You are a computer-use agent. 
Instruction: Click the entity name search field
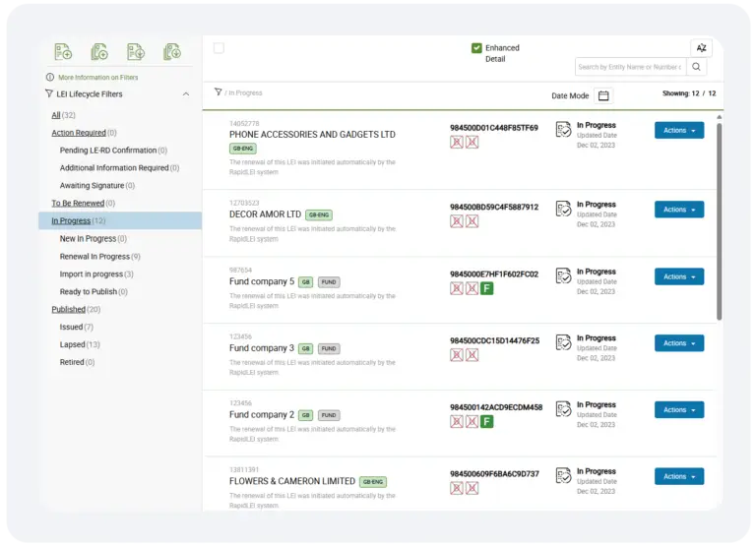[x=629, y=67]
